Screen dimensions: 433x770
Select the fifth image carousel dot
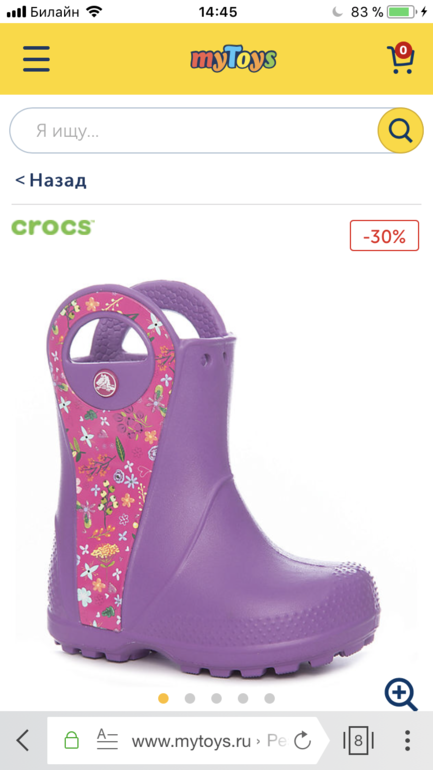point(270,698)
